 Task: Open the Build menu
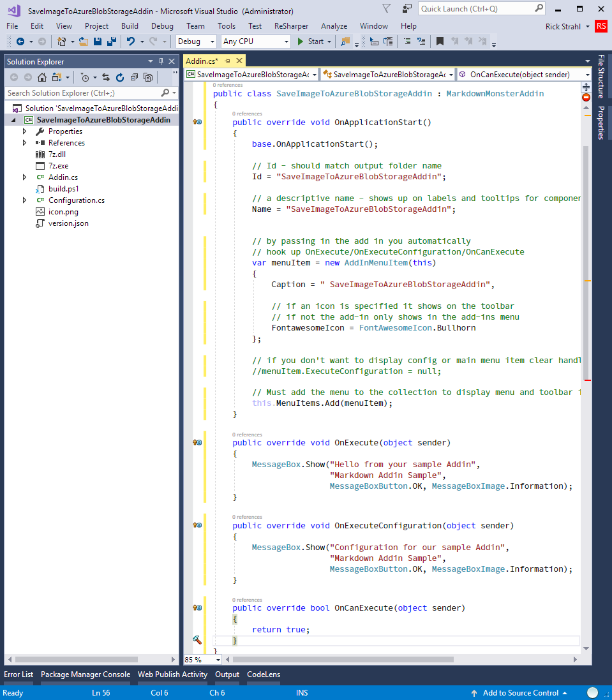[130, 26]
